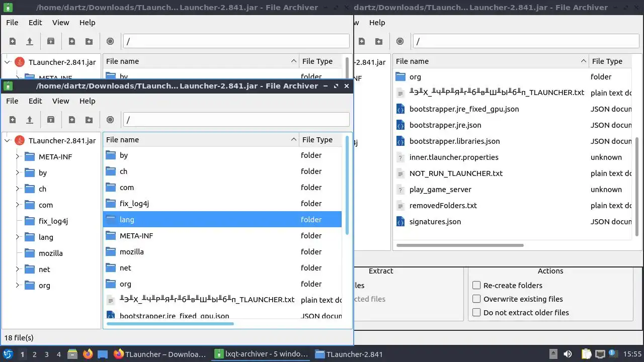Expand the 'org' folder arrow in front tree
The width and height of the screenshot is (644, 362).
tap(18, 286)
